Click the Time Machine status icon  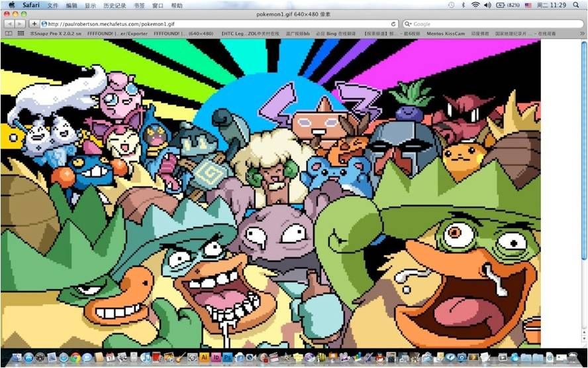coord(451,5)
